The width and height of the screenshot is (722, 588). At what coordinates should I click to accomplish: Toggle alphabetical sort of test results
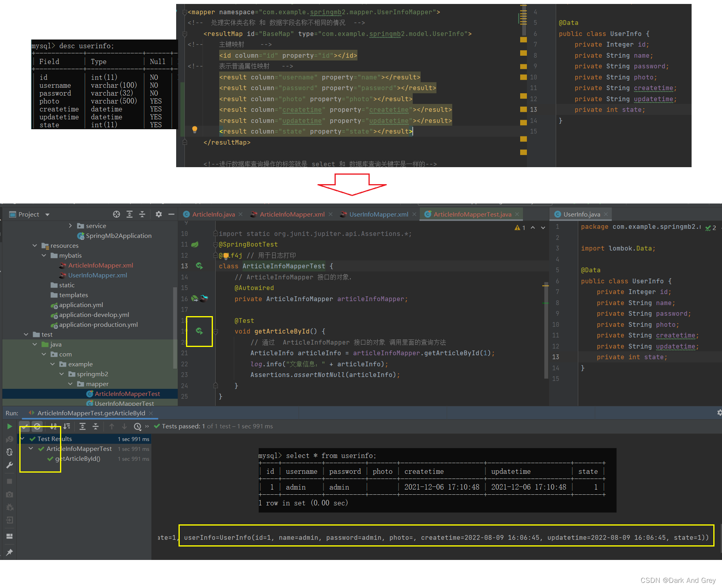click(53, 426)
